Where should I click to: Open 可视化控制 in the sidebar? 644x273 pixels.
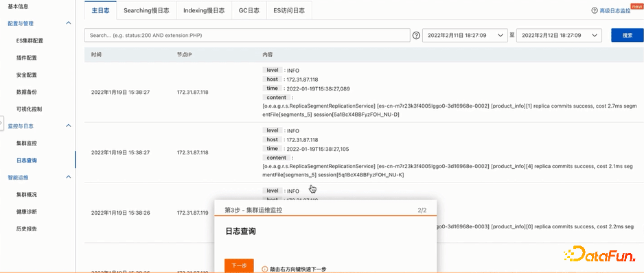(x=29, y=109)
